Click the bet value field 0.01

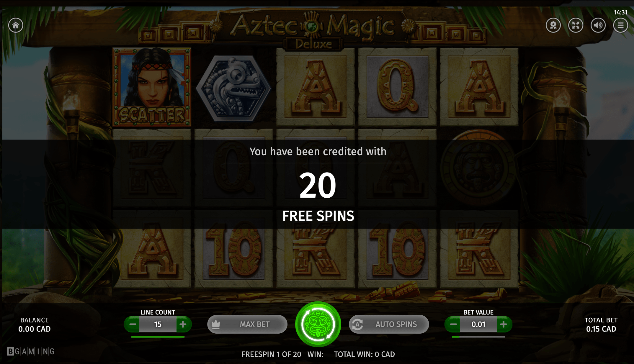click(x=478, y=324)
